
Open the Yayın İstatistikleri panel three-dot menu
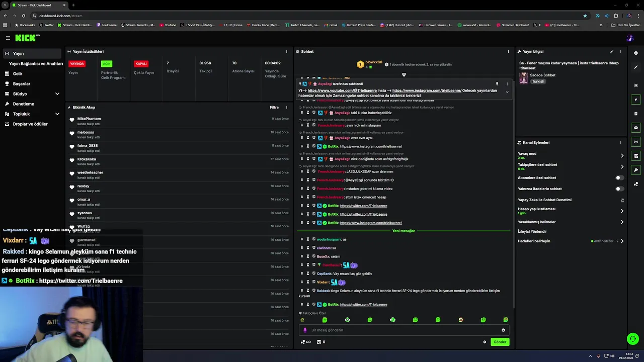287,51
